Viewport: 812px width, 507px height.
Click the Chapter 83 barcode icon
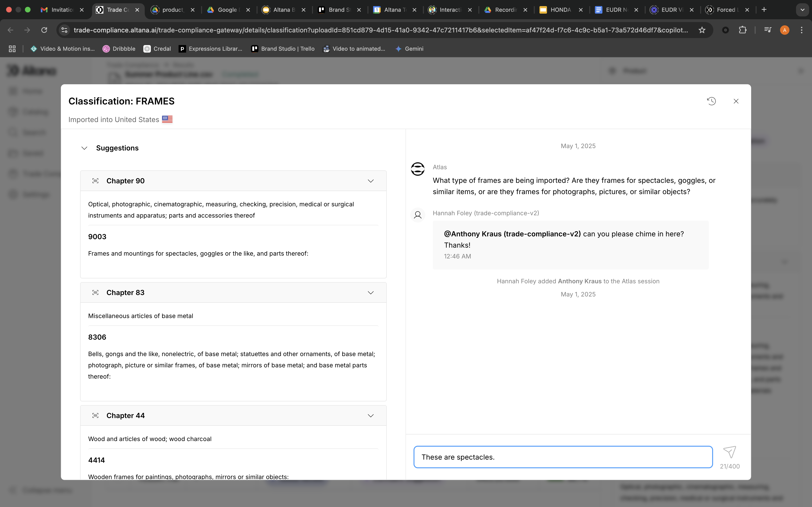click(x=95, y=293)
